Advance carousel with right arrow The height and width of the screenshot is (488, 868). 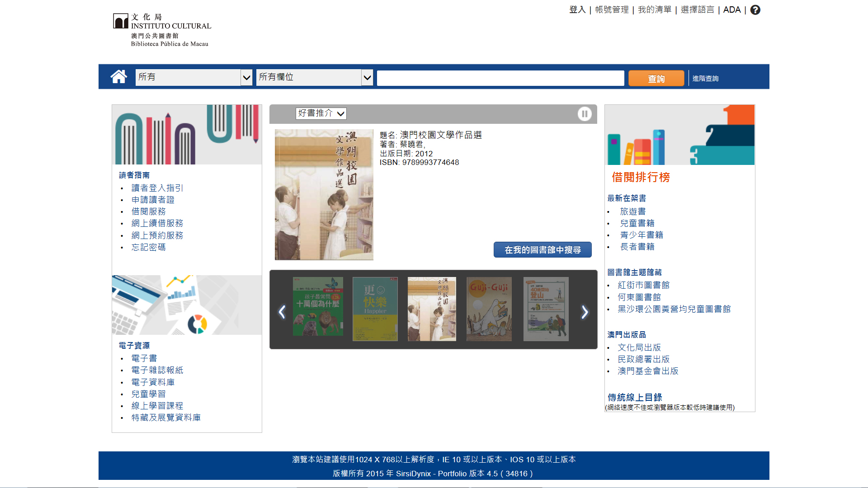pos(585,312)
